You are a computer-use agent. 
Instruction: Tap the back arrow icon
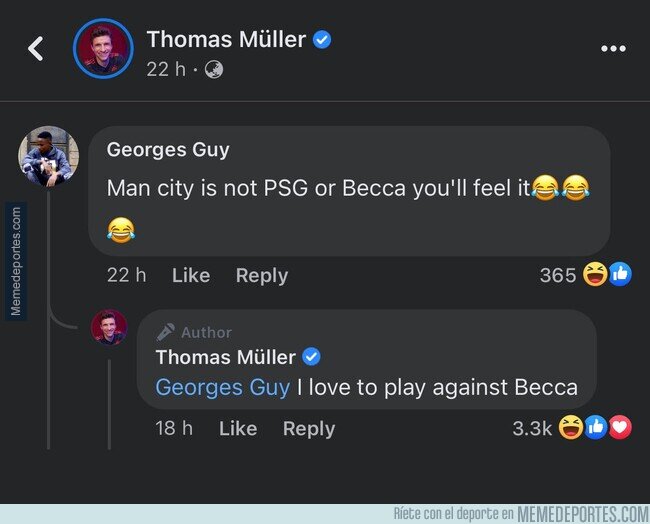click(36, 49)
